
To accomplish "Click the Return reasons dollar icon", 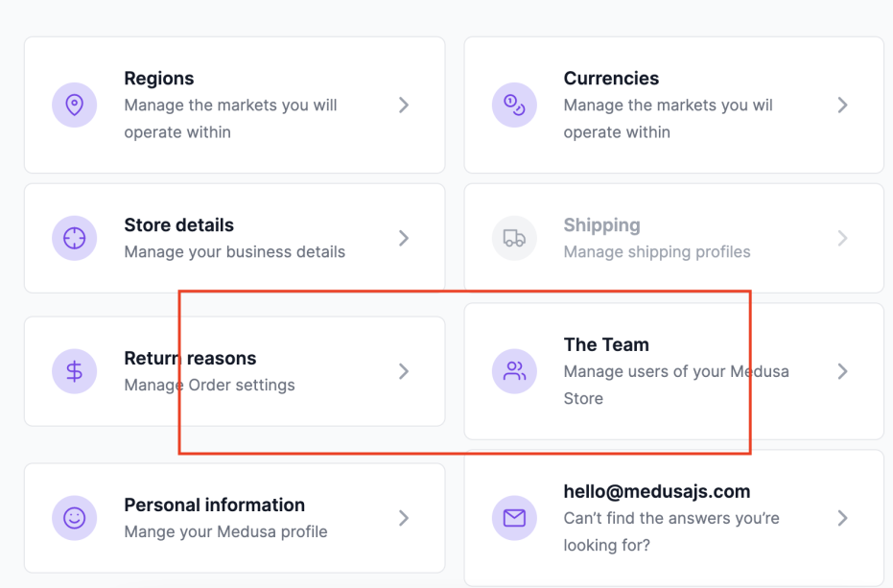I will click(75, 371).
